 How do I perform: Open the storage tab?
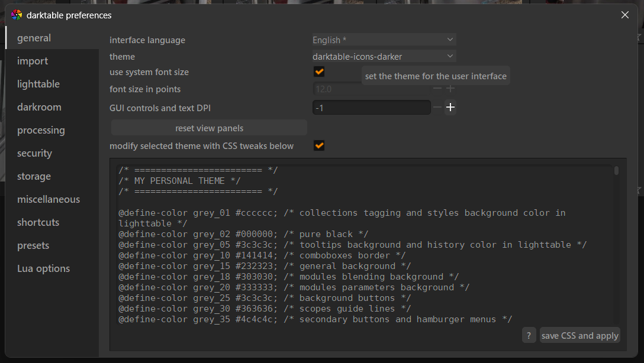[x=53, y=176]
